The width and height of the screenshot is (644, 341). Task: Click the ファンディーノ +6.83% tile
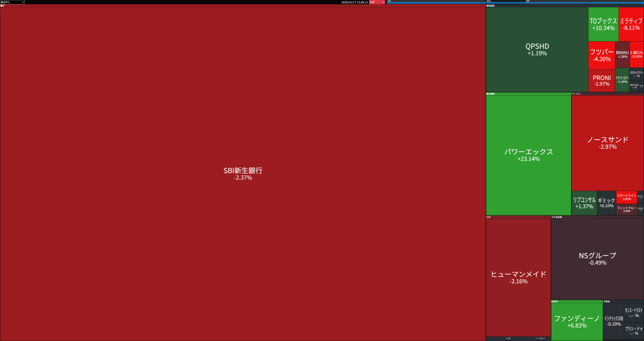tap(577, 322)
